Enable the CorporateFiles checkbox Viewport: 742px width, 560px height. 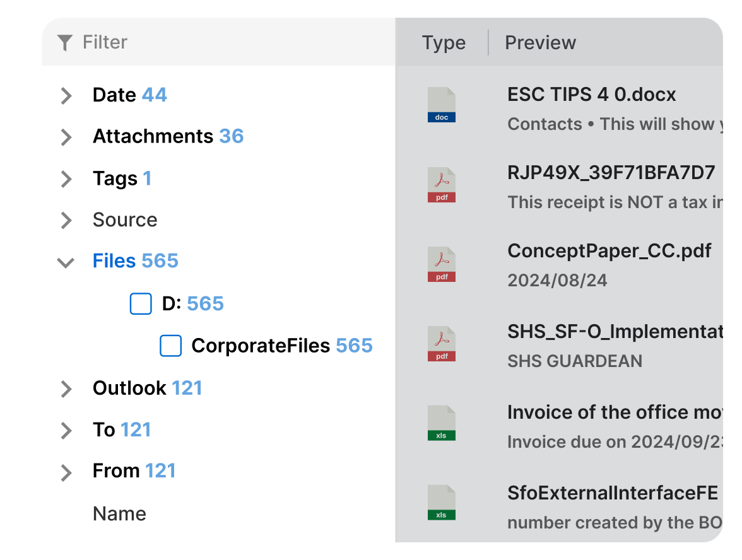pyautogui.click(x=171, y=346)
